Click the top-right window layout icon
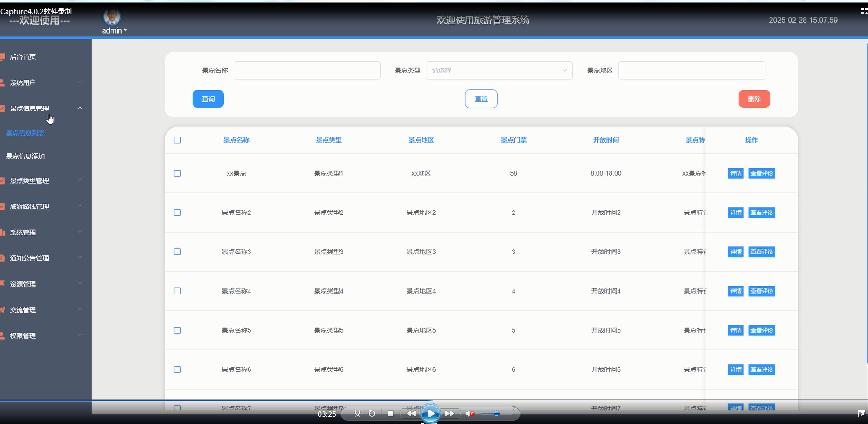Screen dimensions: 868x424 coord(864,11)
